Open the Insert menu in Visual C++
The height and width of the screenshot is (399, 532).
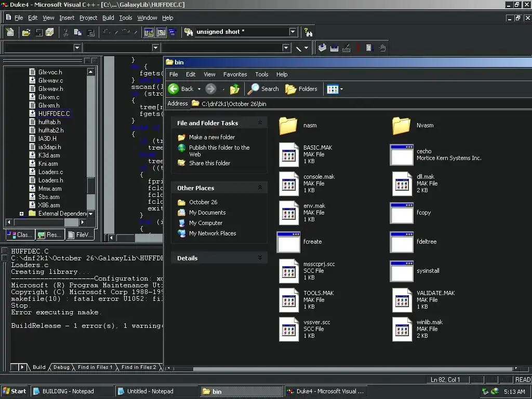click(x=66, y=18)
